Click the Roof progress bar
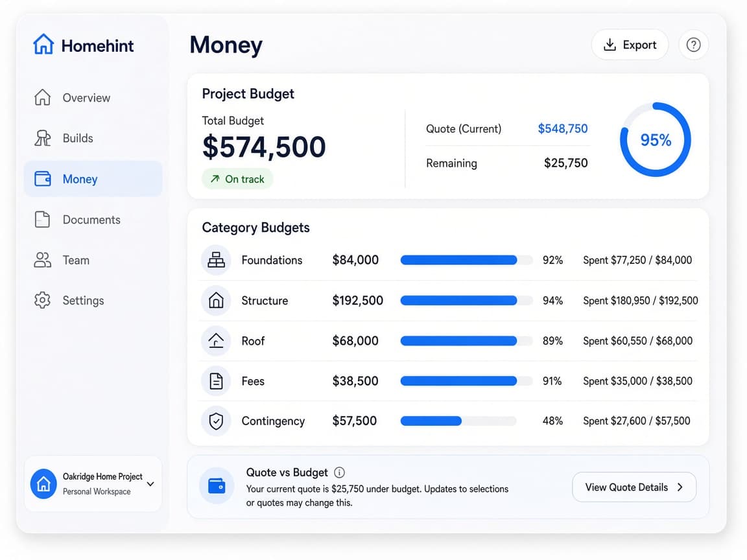The image size is (747, 560). coord(466,341)
